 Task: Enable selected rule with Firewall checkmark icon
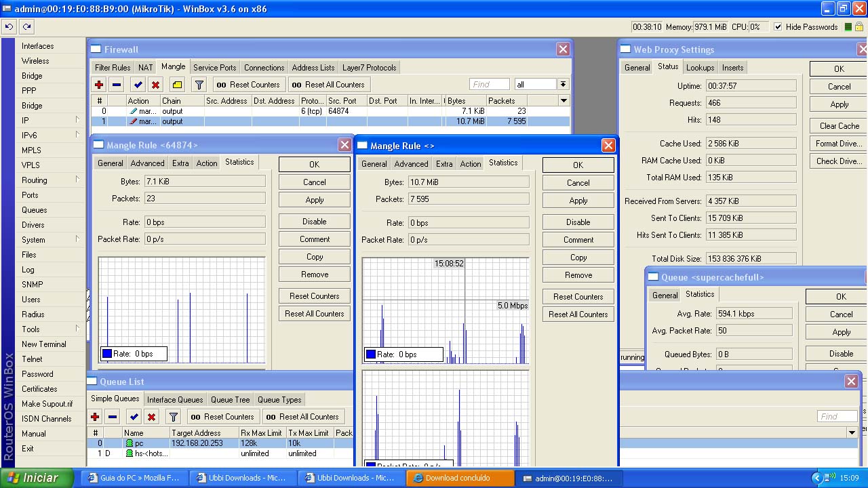(138, 85)
